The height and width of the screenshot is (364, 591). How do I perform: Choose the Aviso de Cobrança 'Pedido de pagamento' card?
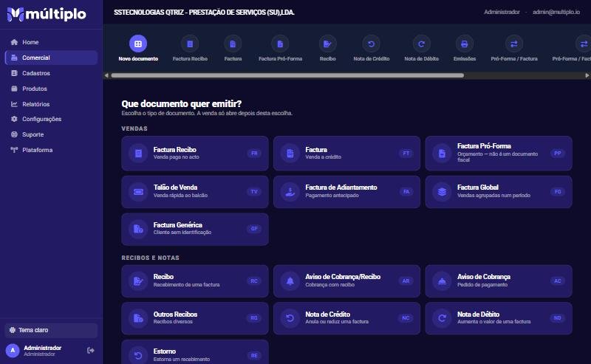499,281
